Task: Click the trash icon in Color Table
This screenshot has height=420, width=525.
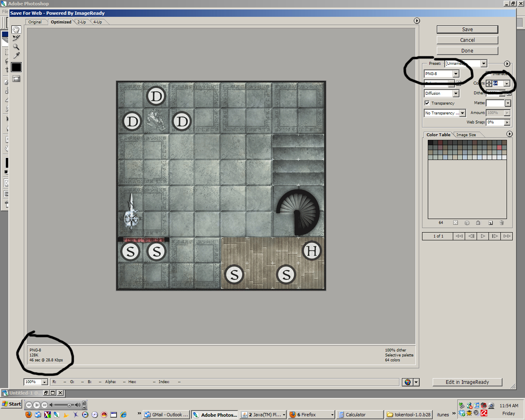Action: coord(502,223)
